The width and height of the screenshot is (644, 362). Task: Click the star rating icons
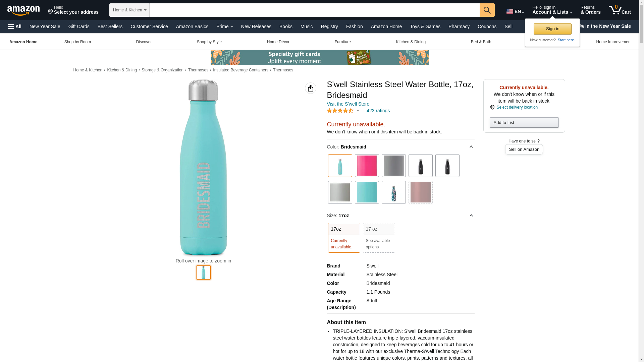(340, 111)
